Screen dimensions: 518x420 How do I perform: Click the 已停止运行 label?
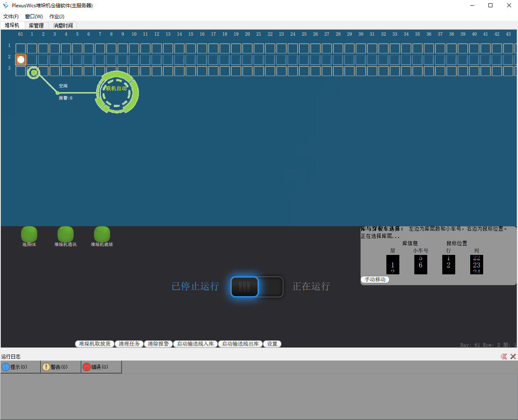tap(195, 286)
